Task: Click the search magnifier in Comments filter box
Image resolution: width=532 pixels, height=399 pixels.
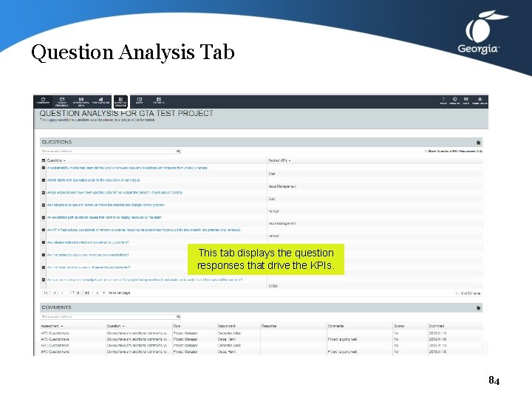Action: 179,316
